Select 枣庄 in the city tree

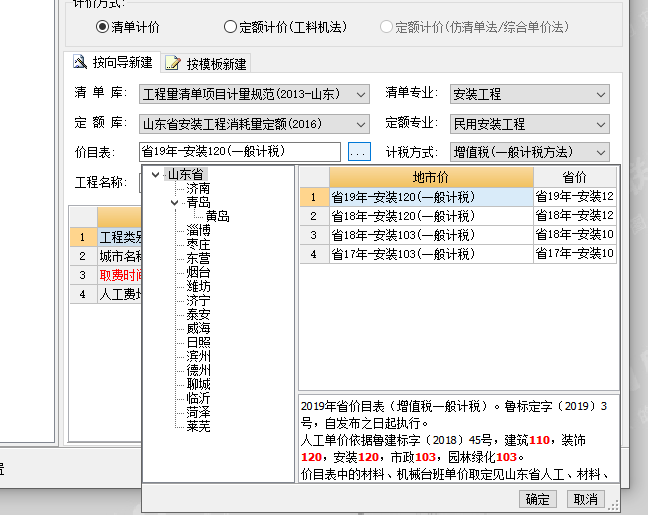pos(198,244)
